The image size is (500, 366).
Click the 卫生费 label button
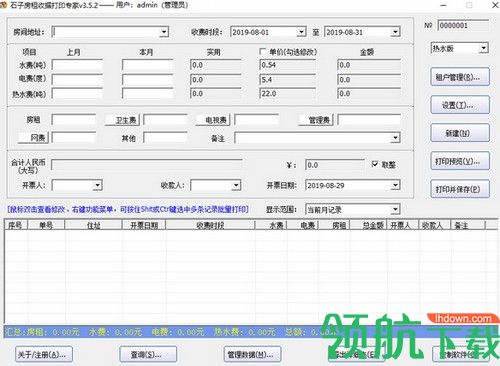(122, 120)
